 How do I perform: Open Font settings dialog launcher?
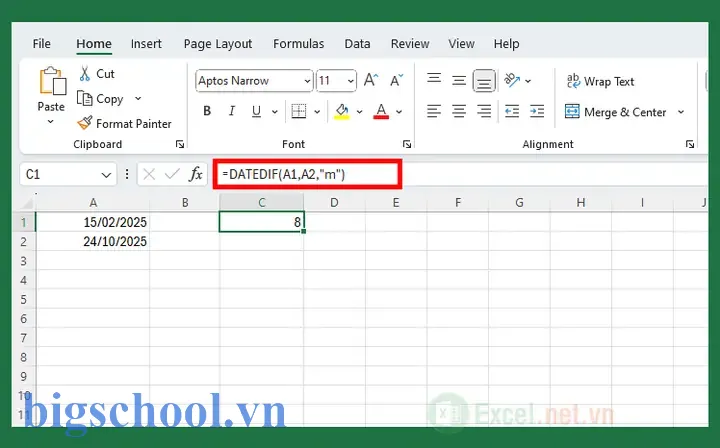[407, 145]
